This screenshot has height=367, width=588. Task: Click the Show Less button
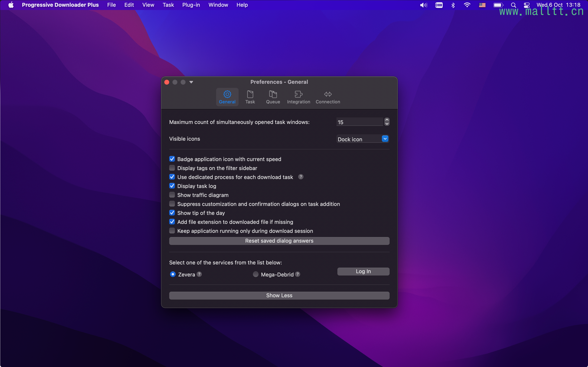pos(279,295)
